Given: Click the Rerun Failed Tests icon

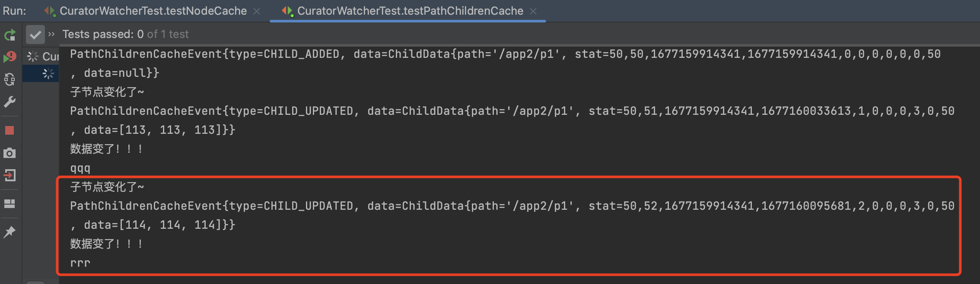Looking at the screenshot, I should [10, 57].
